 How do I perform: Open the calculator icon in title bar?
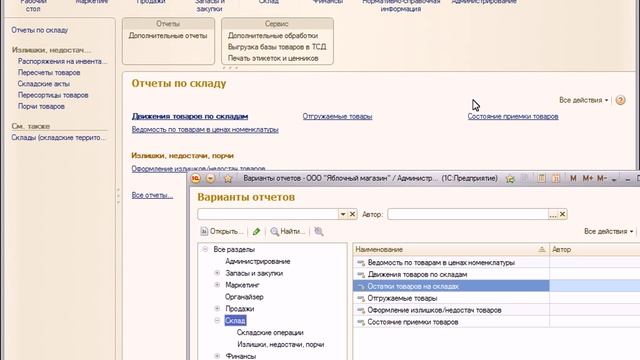(541, 178)
